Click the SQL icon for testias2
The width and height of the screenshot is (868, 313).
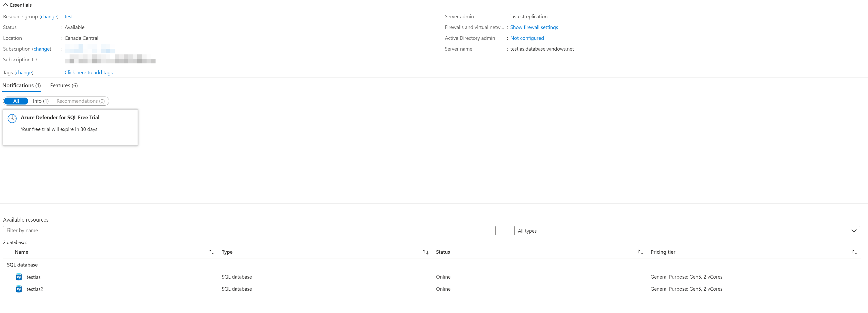tap(19, 289)
